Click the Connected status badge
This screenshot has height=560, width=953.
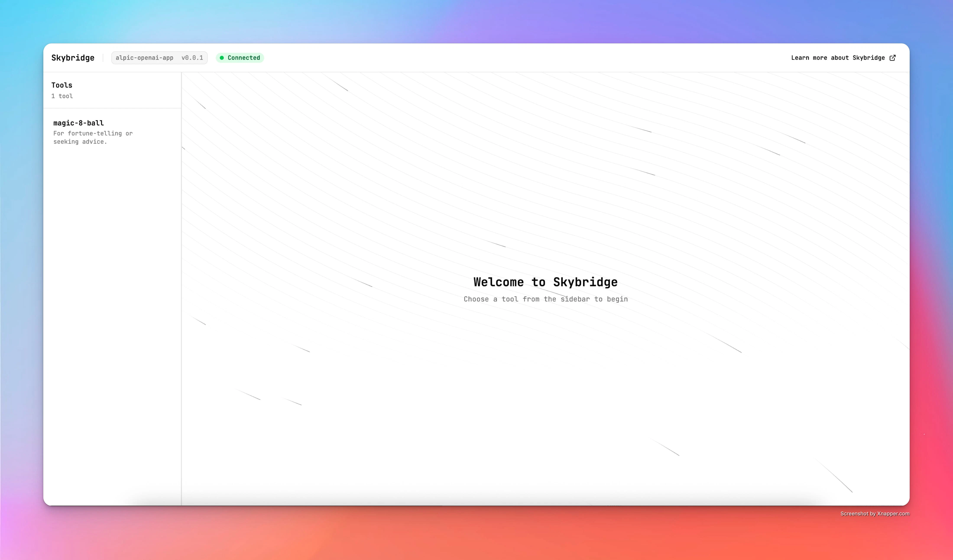click(240, 58)
